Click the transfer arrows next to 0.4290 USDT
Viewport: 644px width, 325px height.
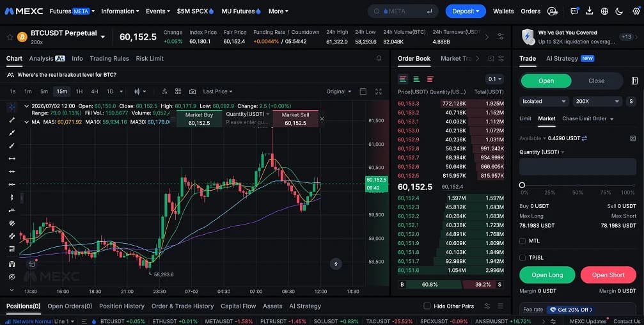585,138
